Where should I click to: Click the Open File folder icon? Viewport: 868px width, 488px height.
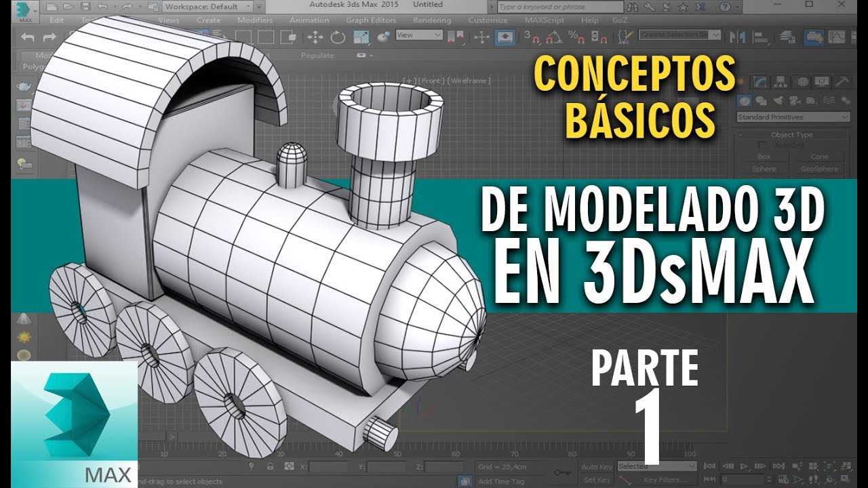[x=68, y=6]
